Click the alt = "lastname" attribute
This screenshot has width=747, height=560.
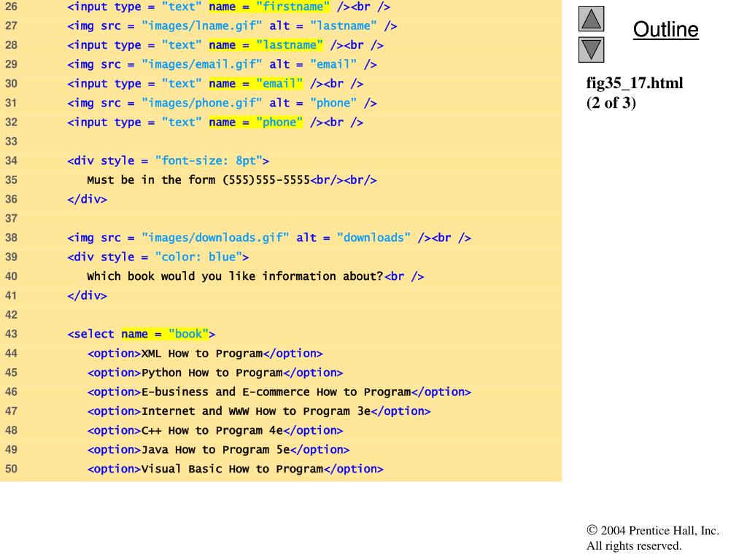click(323, 26)
